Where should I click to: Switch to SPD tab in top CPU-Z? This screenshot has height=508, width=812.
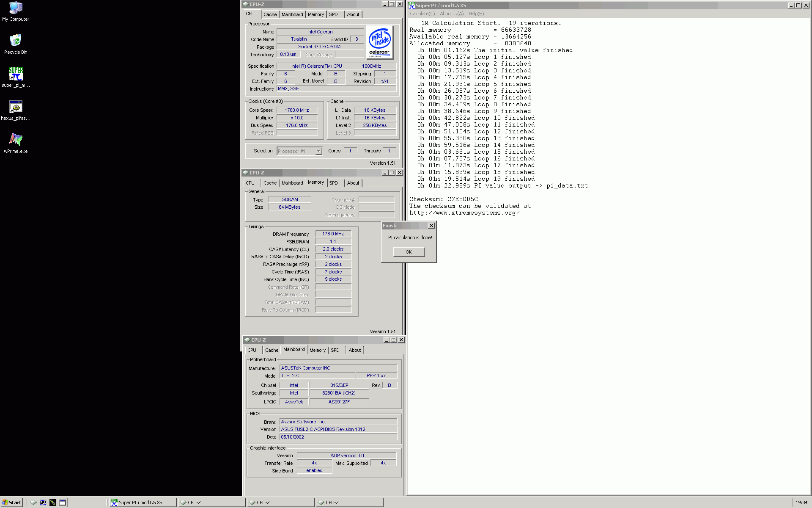click(x=333, y=14)
